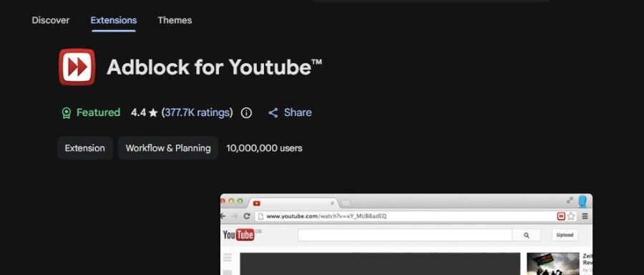Click the flag video thumbnail in preview sidebar
The width and height of the screenshot is (644, 275).
(x=553, y=264)
